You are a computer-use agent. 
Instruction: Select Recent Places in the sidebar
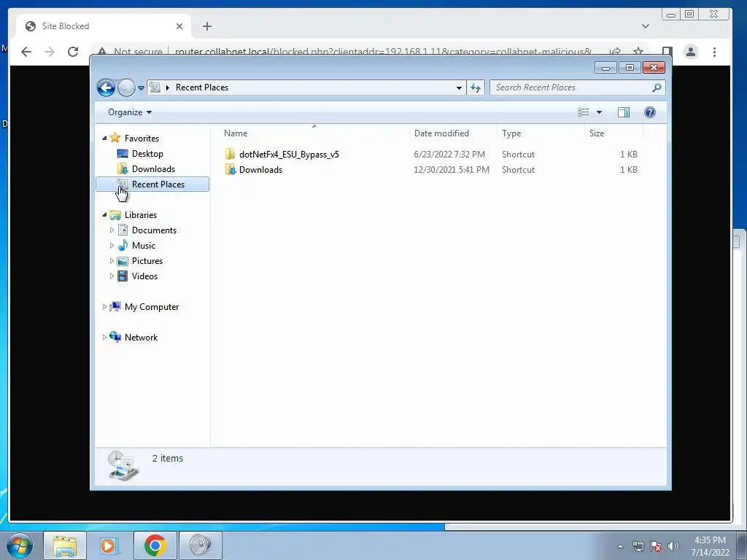point(152,184)
